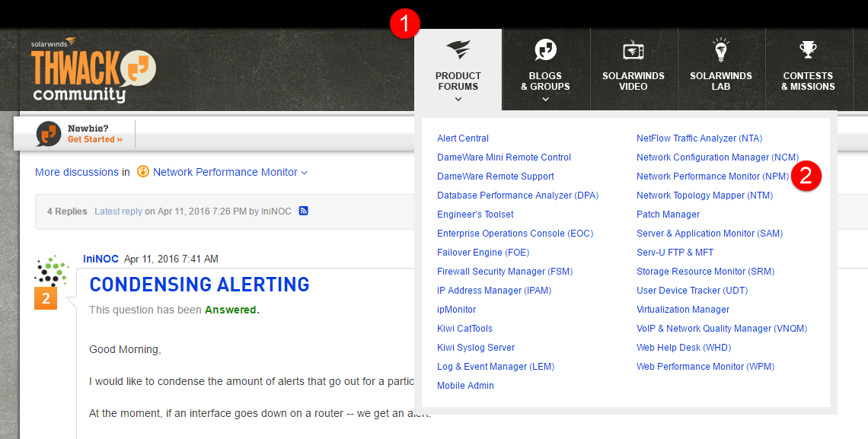Select Serv-U FTP & MFT

[675, 252]
